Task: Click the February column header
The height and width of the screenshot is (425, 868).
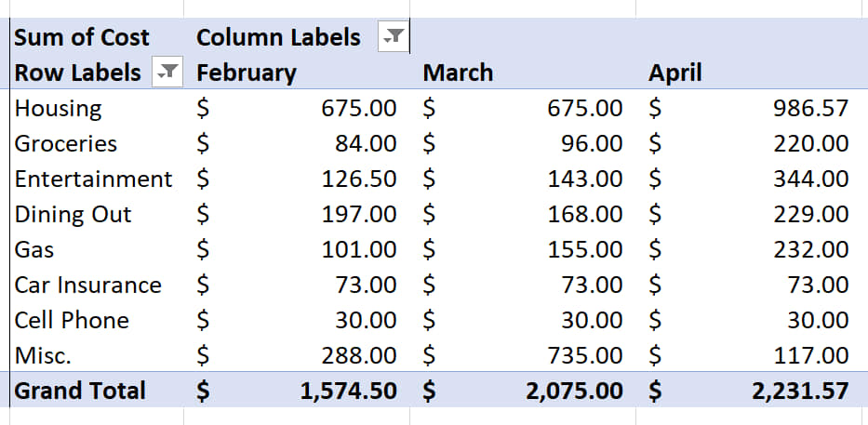Action: click(247, 73)
